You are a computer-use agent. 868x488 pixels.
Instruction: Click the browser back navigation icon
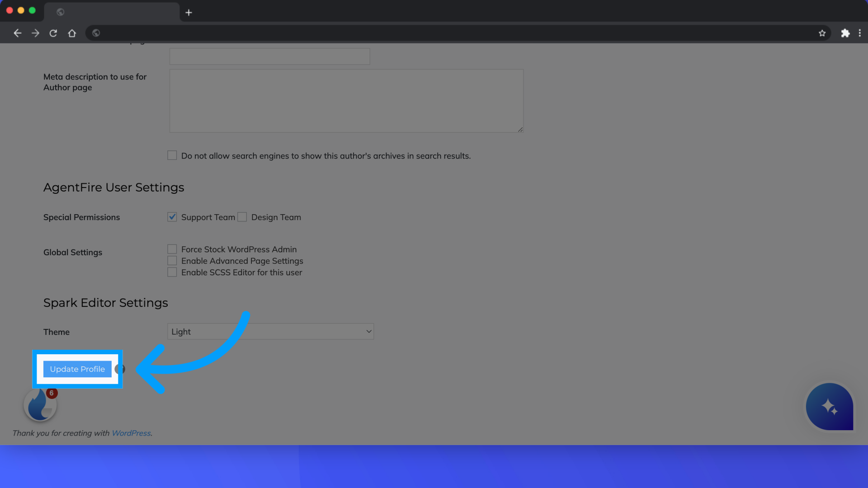pyautogui.click(x=17, y=33)
